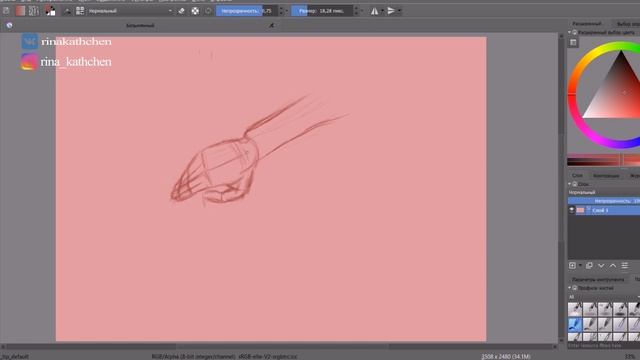Adjust the brush size stepper arrows
Screen dimensions: 640x360
356,11
